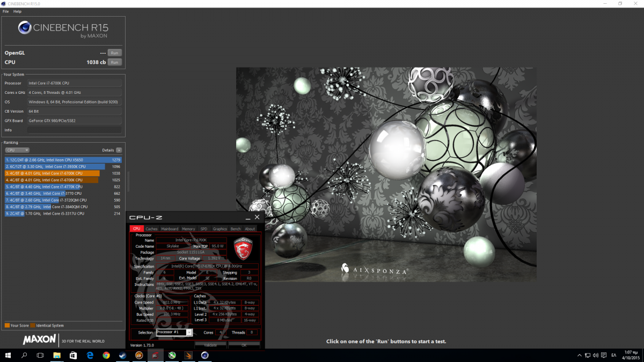This screenshot has height=362, width=644.
Task: Switch to Bench tab in CPU-Z
Action: [x=236, y=229]
